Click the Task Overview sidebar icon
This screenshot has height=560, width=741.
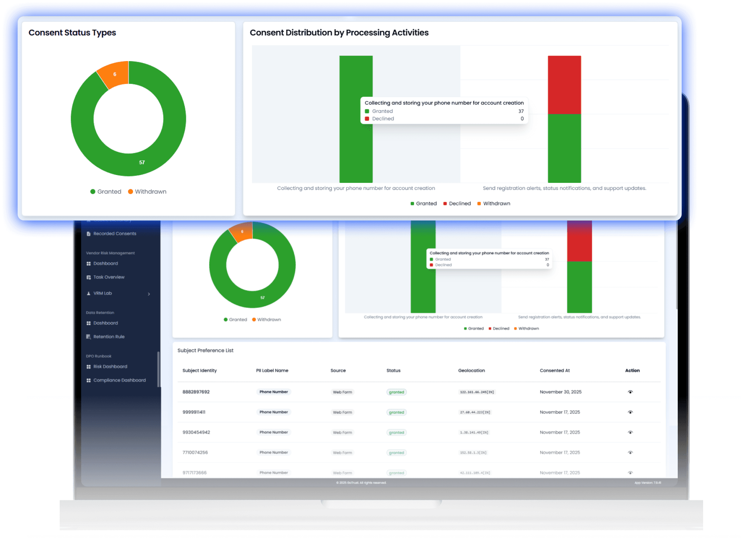coord(88,277)
